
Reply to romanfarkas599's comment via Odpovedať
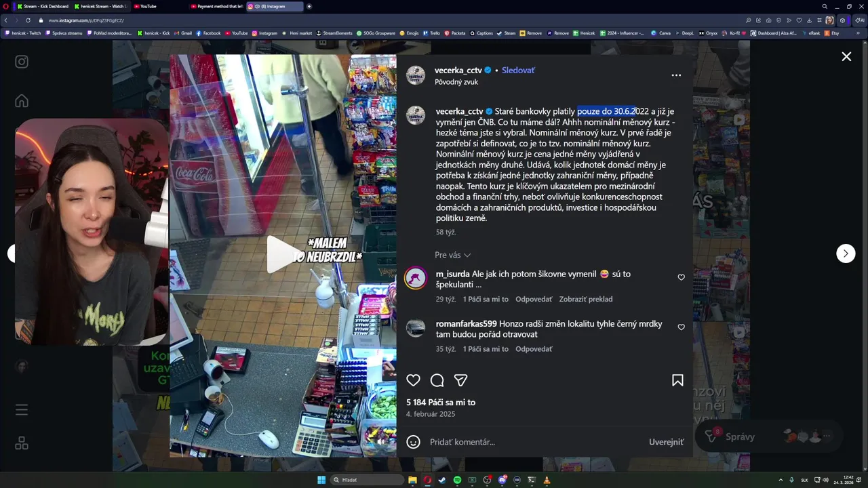[534, 349]
